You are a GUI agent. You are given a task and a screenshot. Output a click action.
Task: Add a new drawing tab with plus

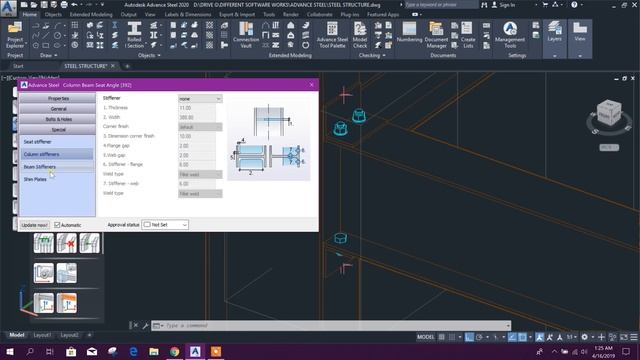[127, 66]
